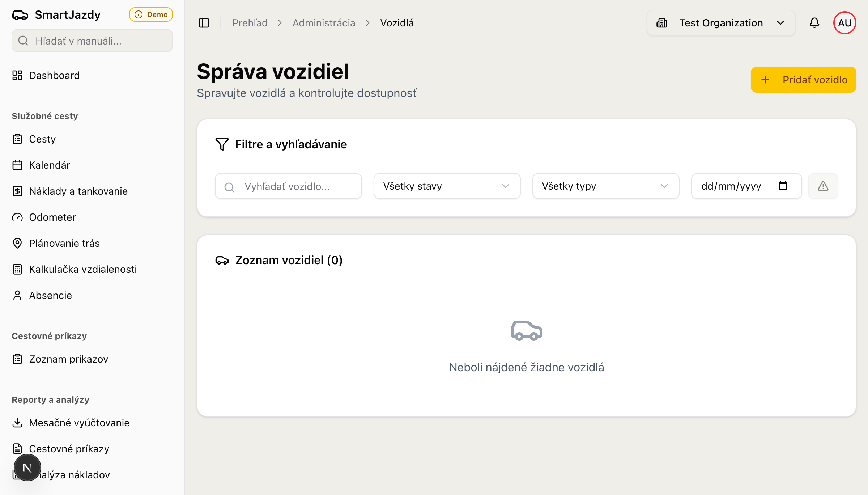The width and height of the screenshot is (868, 495).
Task: Click the download icon next to Mesačné vyúčtovanie
Action: click(x=18, y=422)
